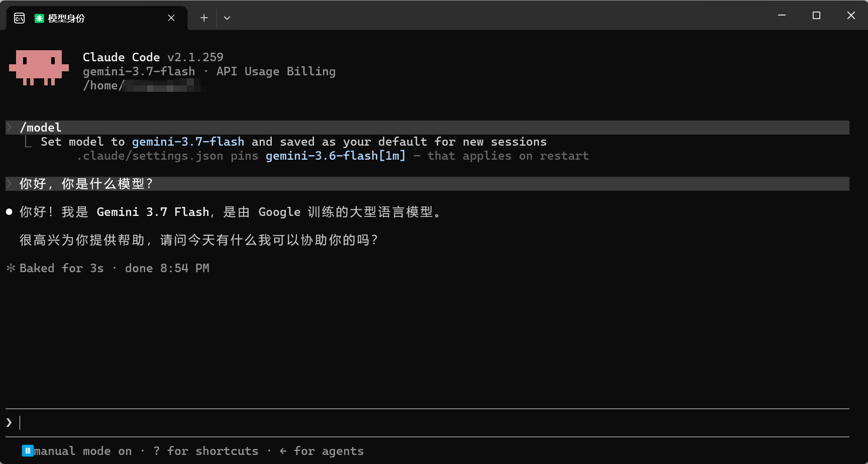The width and height of the screenshot is (868, 464).
Task: Click the white bullet before the response
Action: click(9, 212)
